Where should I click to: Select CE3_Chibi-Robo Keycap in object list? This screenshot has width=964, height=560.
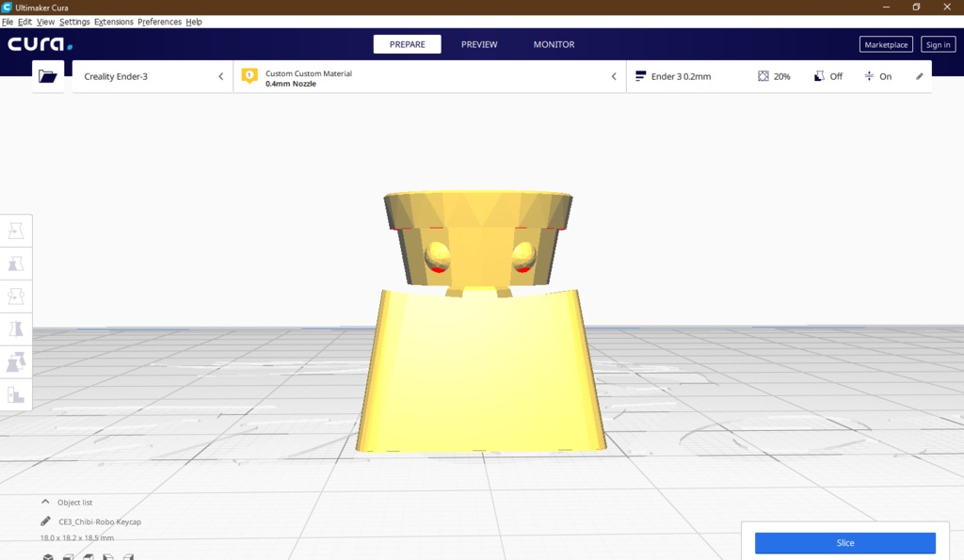coord(100,521)
